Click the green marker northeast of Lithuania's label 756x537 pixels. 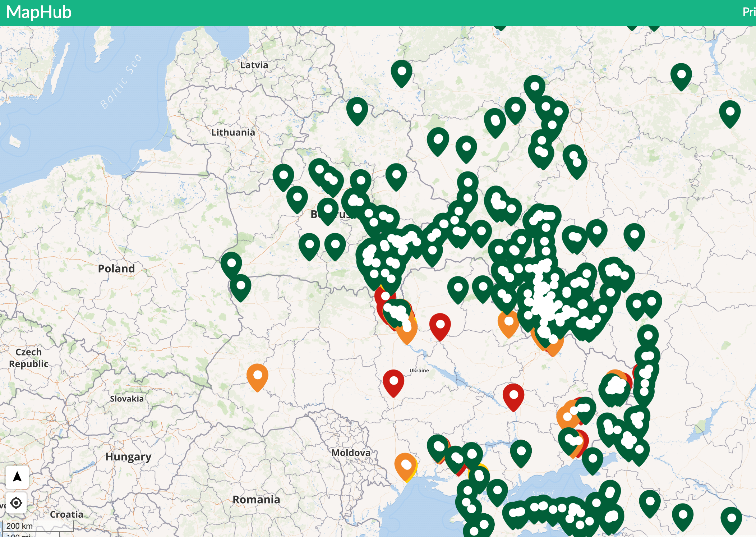[357, 110]
